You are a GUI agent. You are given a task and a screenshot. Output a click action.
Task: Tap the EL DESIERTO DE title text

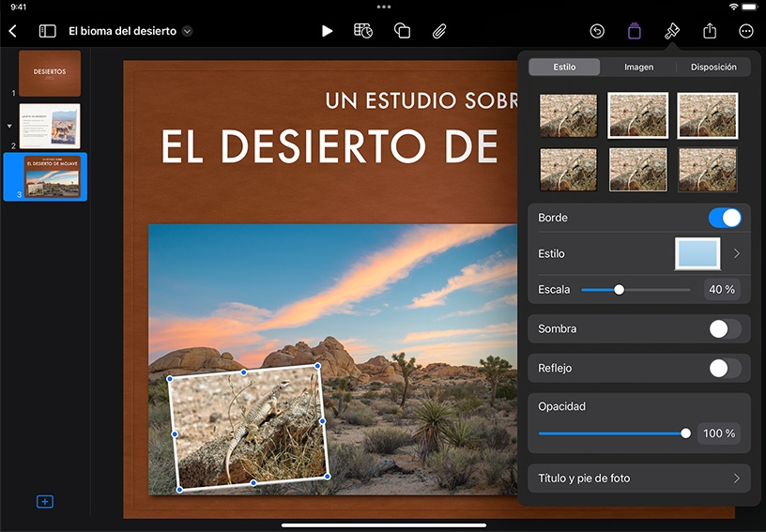[329, 146]
